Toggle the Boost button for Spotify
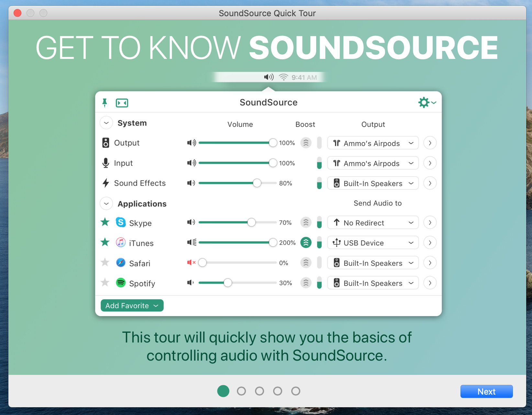The image size is (532, 415). click(x=306, y=283)
